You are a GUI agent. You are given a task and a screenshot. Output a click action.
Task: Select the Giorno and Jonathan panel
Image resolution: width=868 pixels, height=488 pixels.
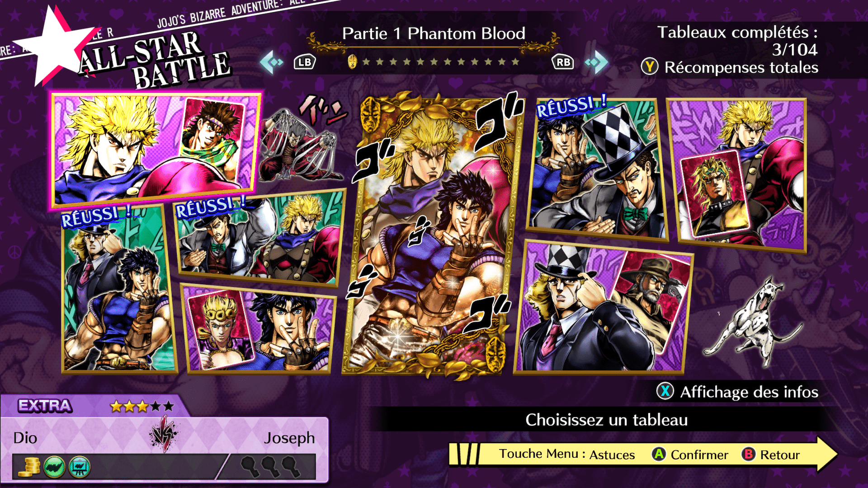(258, 329)
